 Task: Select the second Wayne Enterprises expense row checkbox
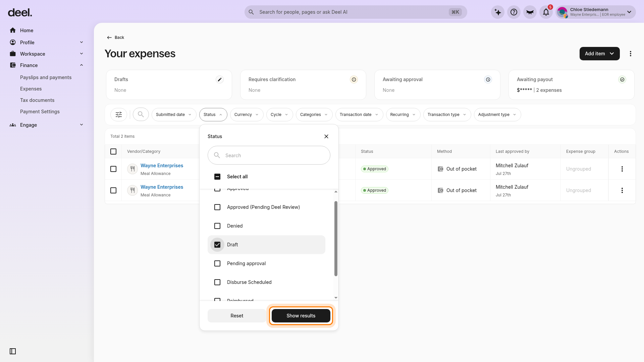coord(113,190)
